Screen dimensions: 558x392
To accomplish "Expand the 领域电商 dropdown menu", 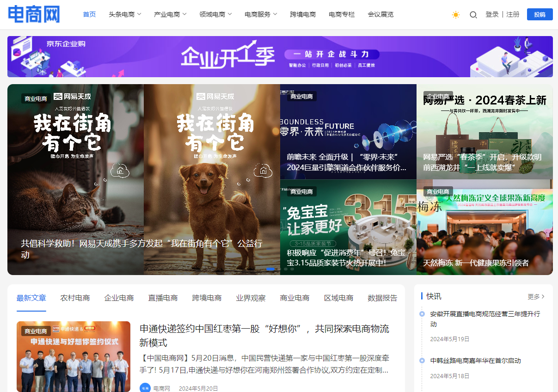I will click(215, 14).
